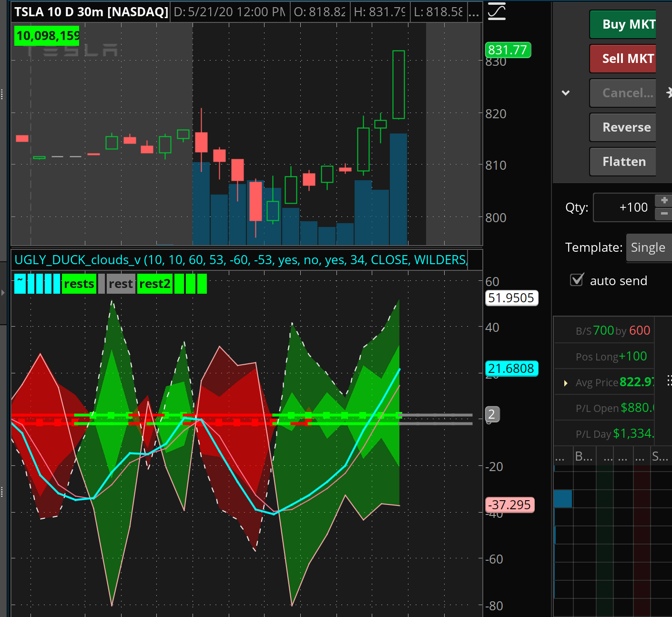Click the cyan 21.6808 study value bubble
The width and height of the screenshot is (672, 617).
click(x=511, y=369)
